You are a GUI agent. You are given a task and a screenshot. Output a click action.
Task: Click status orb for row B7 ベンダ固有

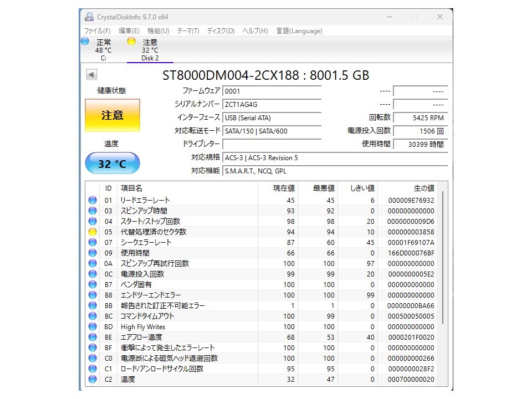coord(93,284)
